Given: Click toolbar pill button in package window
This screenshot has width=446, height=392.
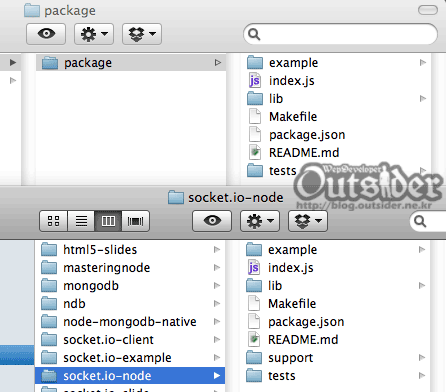Looking at the screenshot, I should point(428,10).
